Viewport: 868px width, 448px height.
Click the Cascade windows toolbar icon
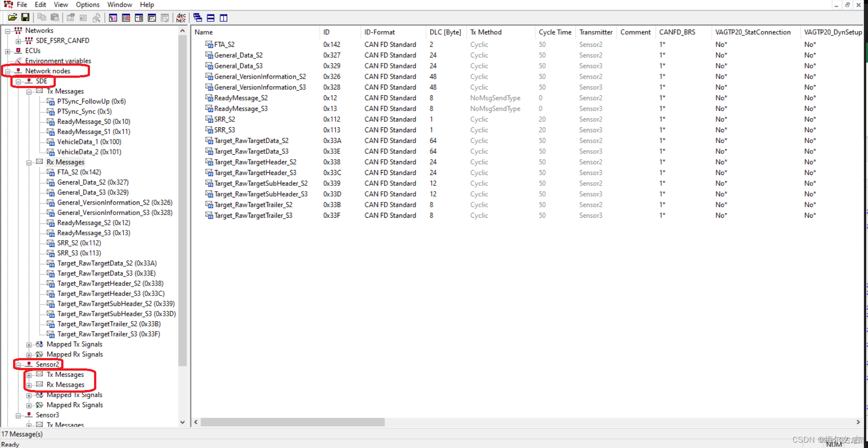[198, 18]
